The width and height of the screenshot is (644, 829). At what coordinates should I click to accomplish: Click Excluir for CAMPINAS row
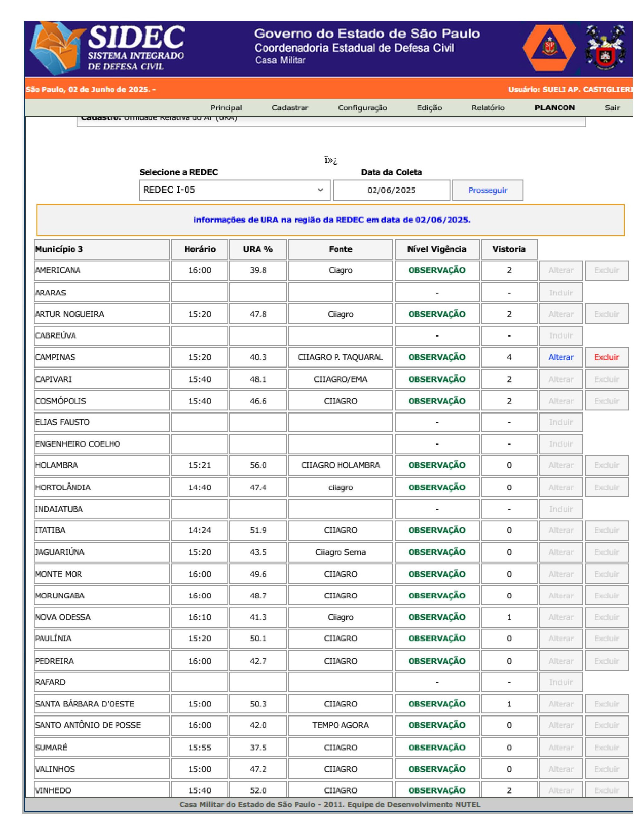coord(606,357)
